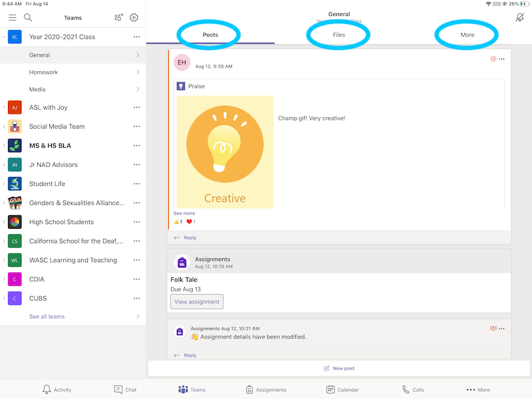Open more options for California School for the Deaf
Viewport: 532px width, 399px height.
[137, 241]
